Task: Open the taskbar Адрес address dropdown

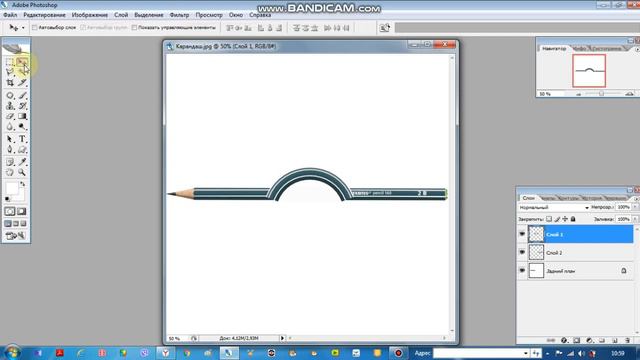Action: [x=526, y=353]
